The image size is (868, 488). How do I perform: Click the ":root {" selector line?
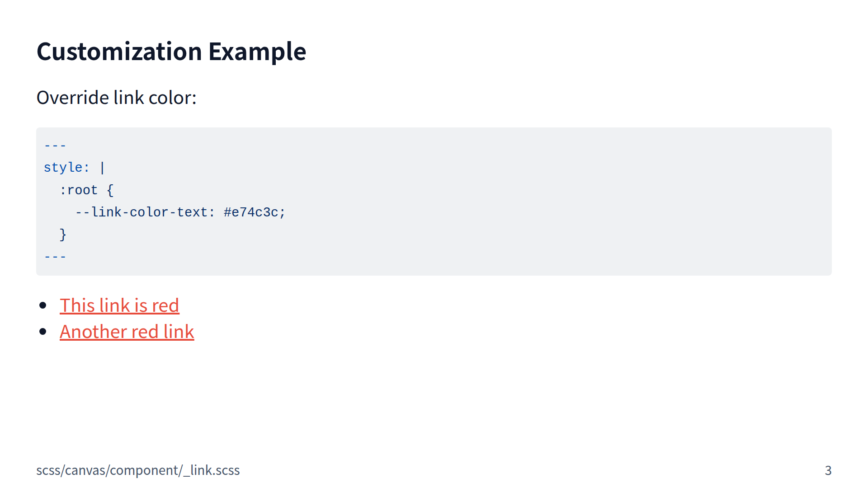[x=86, y=190]
